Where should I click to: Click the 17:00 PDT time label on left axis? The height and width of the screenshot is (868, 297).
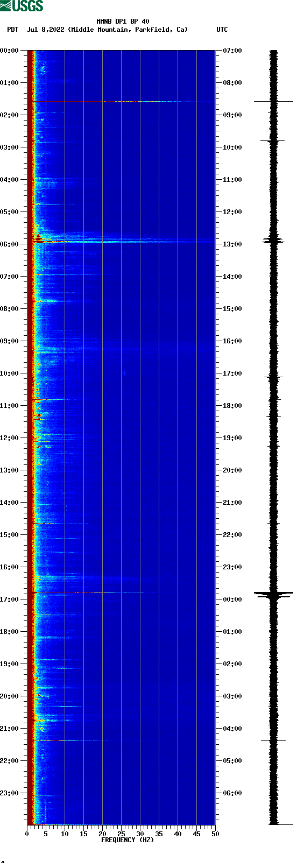pos(10,599)
